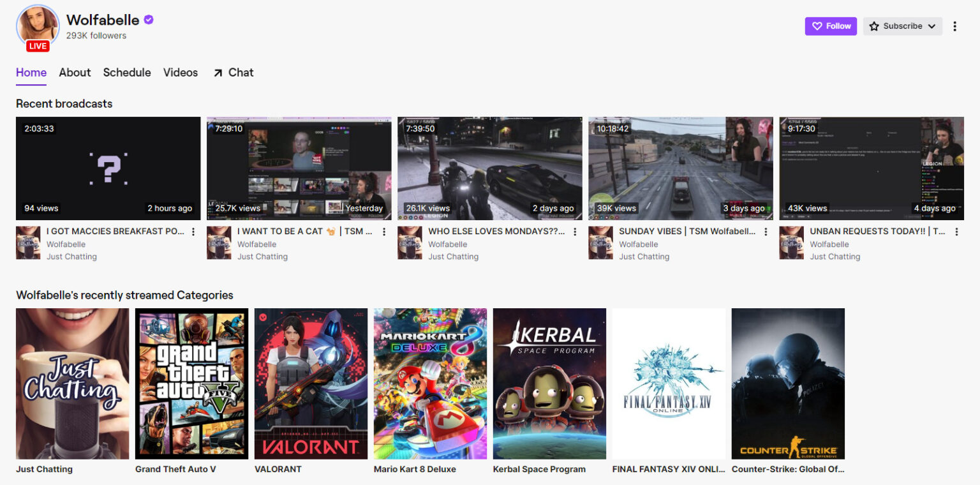This screenshot has width=980, height=485.
Task: Open options menu on the UNBAN REQUESTS broadcast
Action: pyautogui.click(x=956, y=232)
